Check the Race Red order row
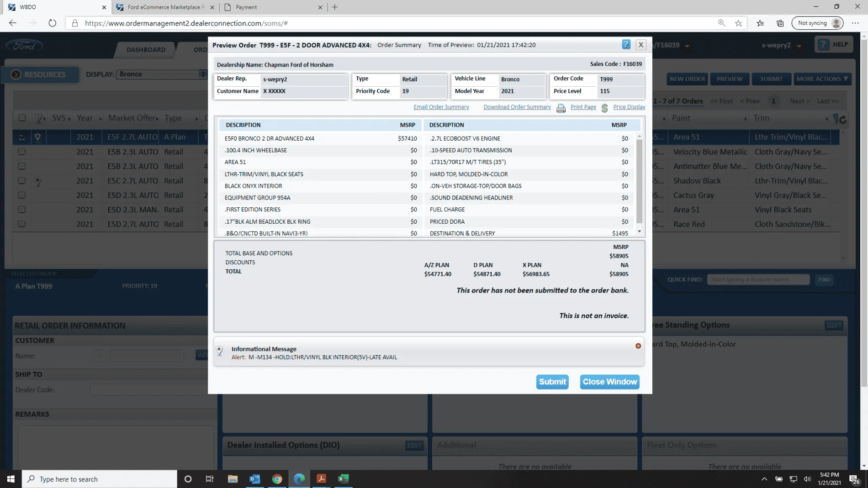868x488 pixels. coord(22,224)
